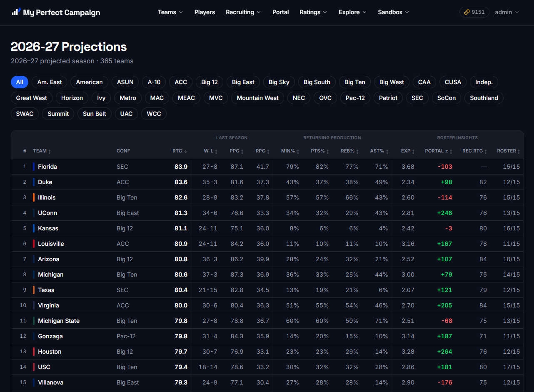Viewport: 534px width, 392px height.
Task: Click Kansas's 16/15 roster count
Action: 512,228
